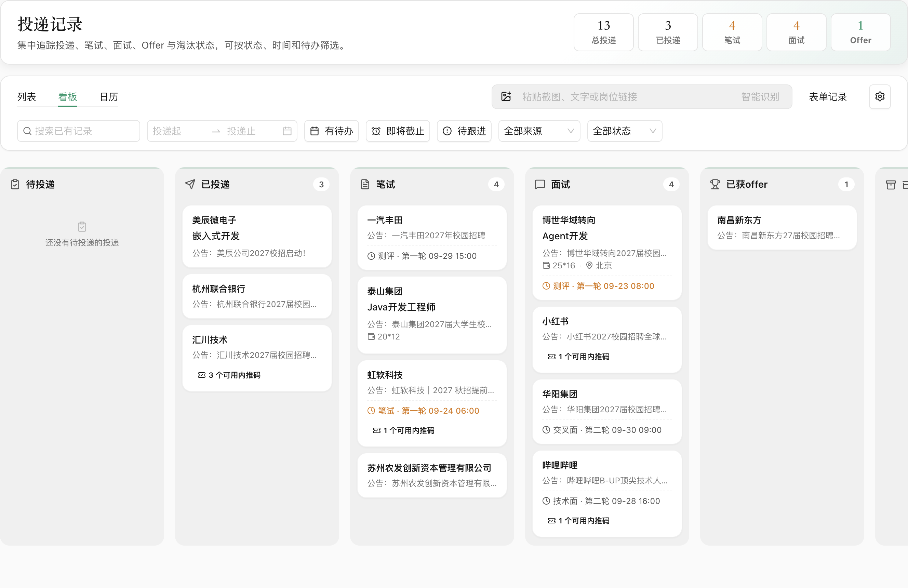Screen dimensions: 908x588
Task: Click the 已获offer trophy icon
Action: pyautogui.click(x=715, y=184)
